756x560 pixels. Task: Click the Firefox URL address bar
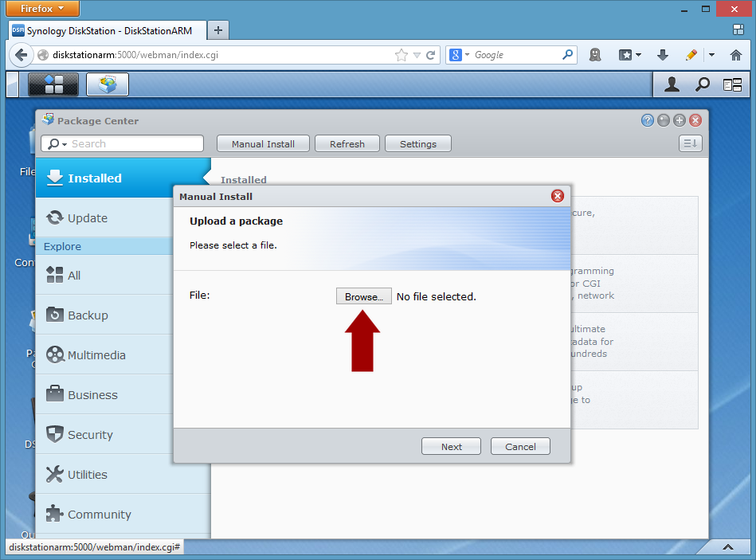(x=221, y=55)
